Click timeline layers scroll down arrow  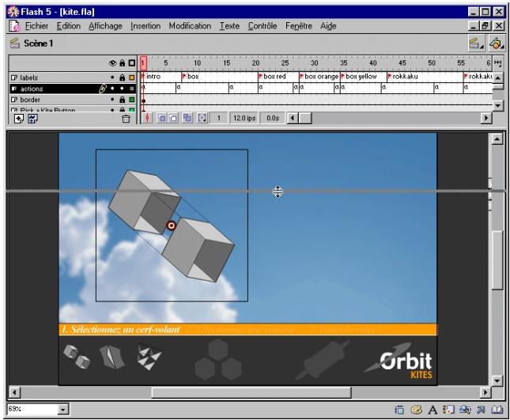coord(497,105)
